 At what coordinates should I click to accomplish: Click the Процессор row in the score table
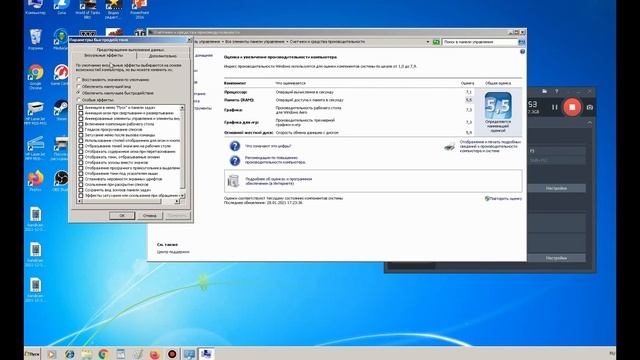pyautogui.click(x=349, y=93)
